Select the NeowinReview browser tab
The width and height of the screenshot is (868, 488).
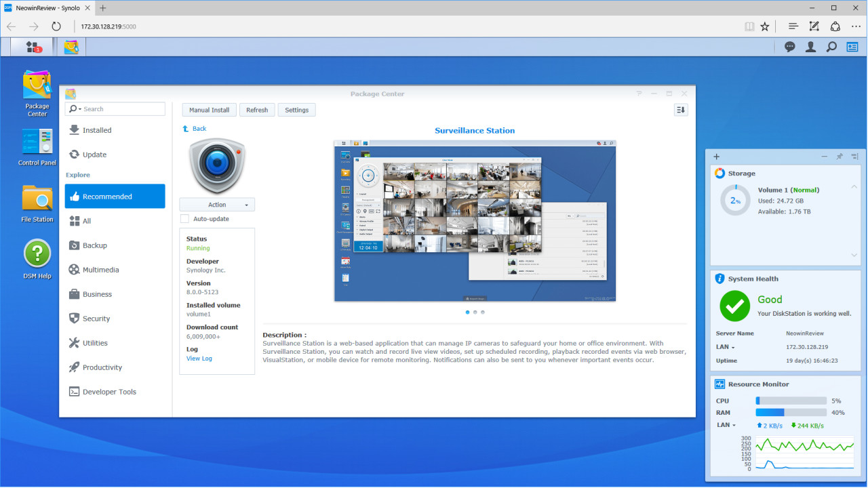46,8
